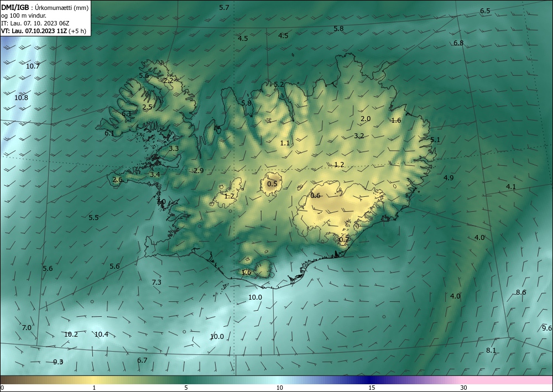Image resolution: width=553 pixels, height=392 pixels.
Task: Click the 2.0 value in northeast Iceland
Action: (366, 119)
